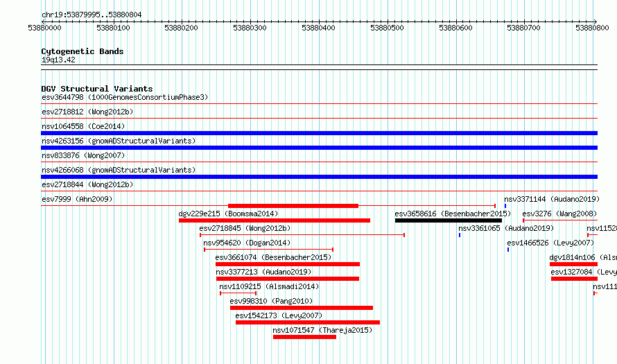Open the esv2718812 (Wong2012b) variant label
Viewport: 617px width, 364px height.
87,112
